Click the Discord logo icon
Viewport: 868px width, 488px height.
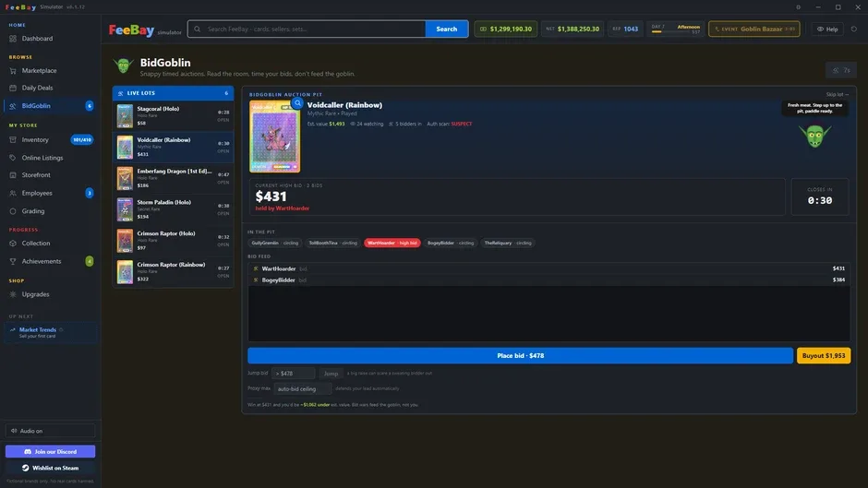[x=28, y=451]
